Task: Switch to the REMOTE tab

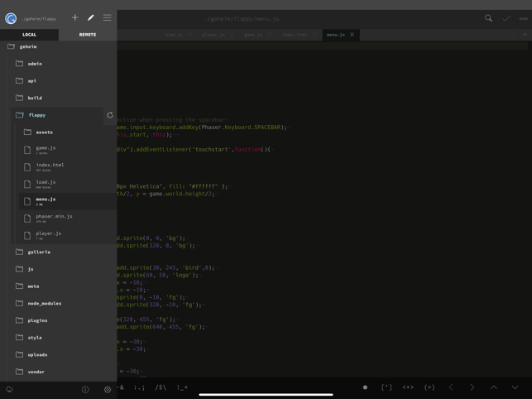Action: [x=87, y=35]
